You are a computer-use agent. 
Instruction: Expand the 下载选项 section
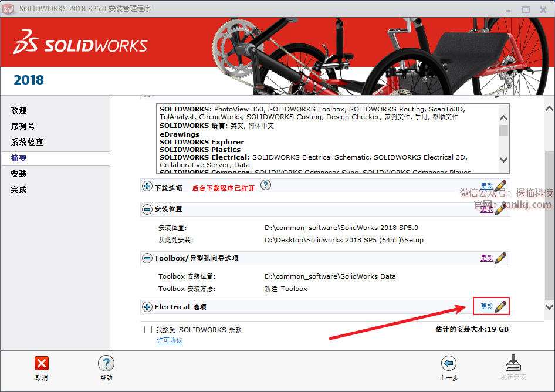pos(147,186)
